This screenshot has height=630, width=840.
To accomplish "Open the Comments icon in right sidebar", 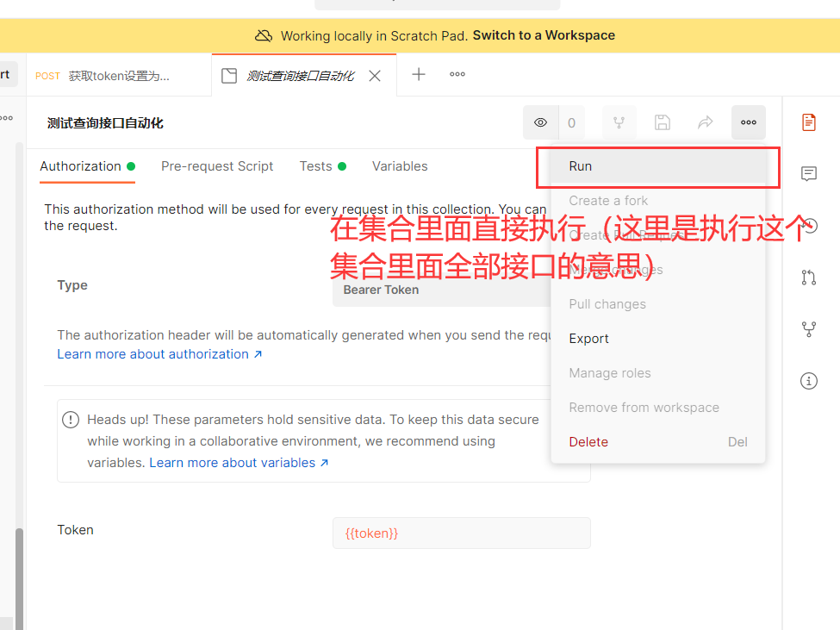I will (x=809, y=173).
